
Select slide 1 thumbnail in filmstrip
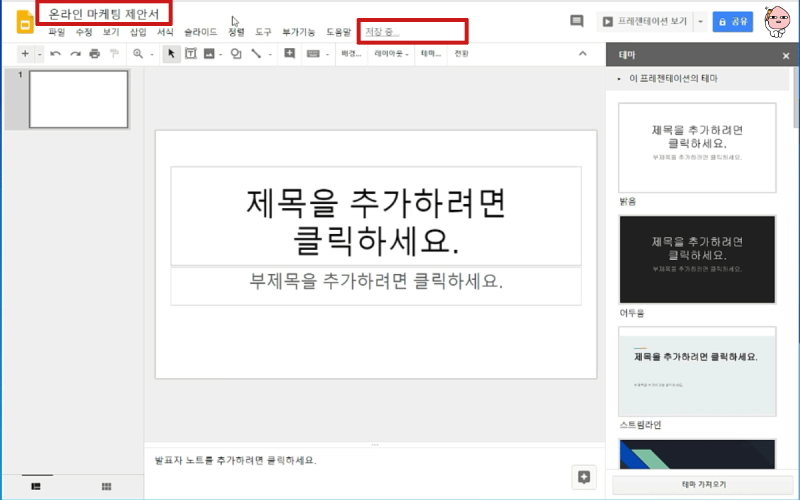click(79, 99)
